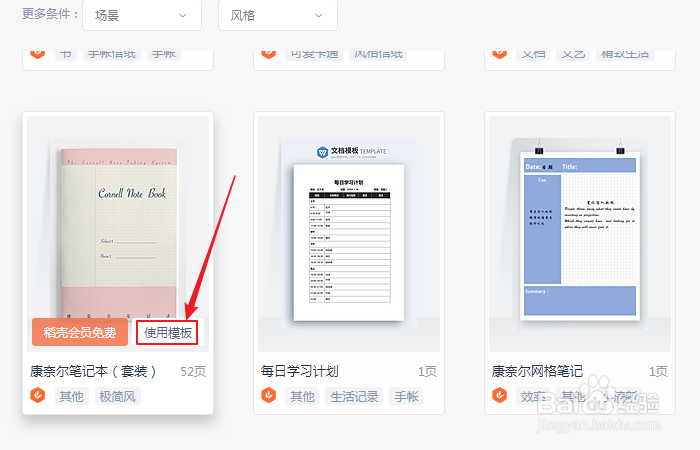
Task: Click the 稻壳会员免费 button
Action: point(80,333)
